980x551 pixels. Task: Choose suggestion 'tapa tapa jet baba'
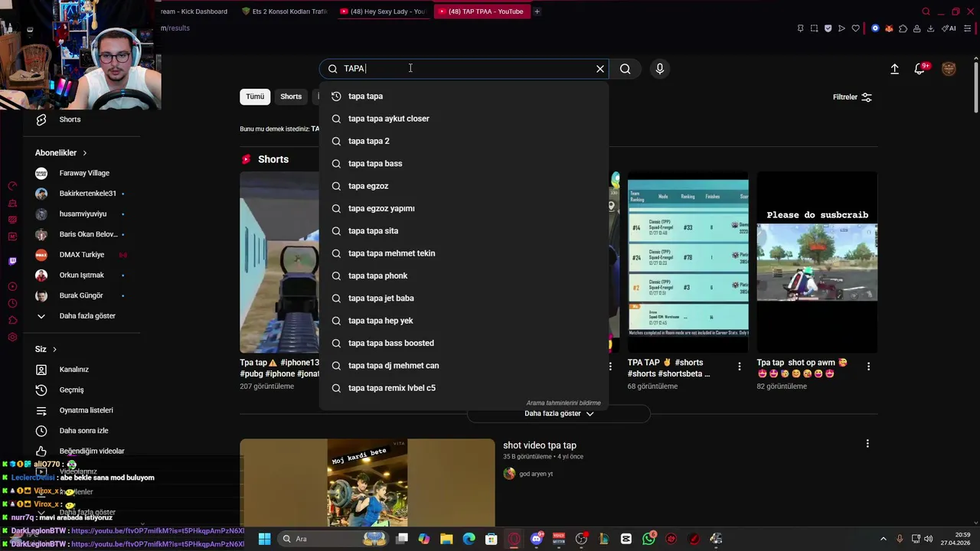(464, 298)
